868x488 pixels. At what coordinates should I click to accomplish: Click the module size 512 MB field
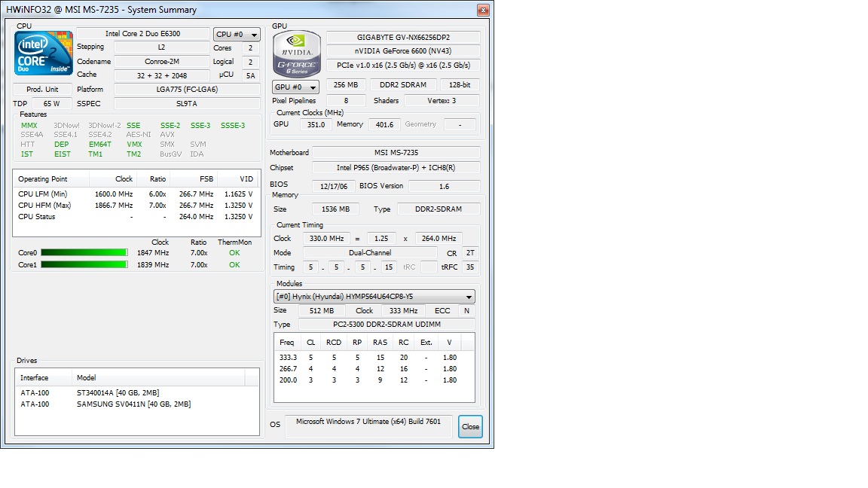tap(322, 311)
